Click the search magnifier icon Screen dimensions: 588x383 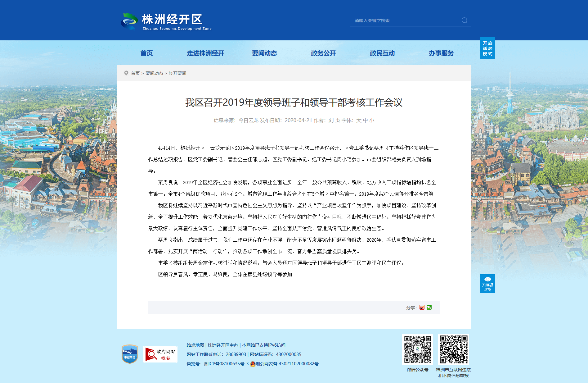click(x=465, y=21)
